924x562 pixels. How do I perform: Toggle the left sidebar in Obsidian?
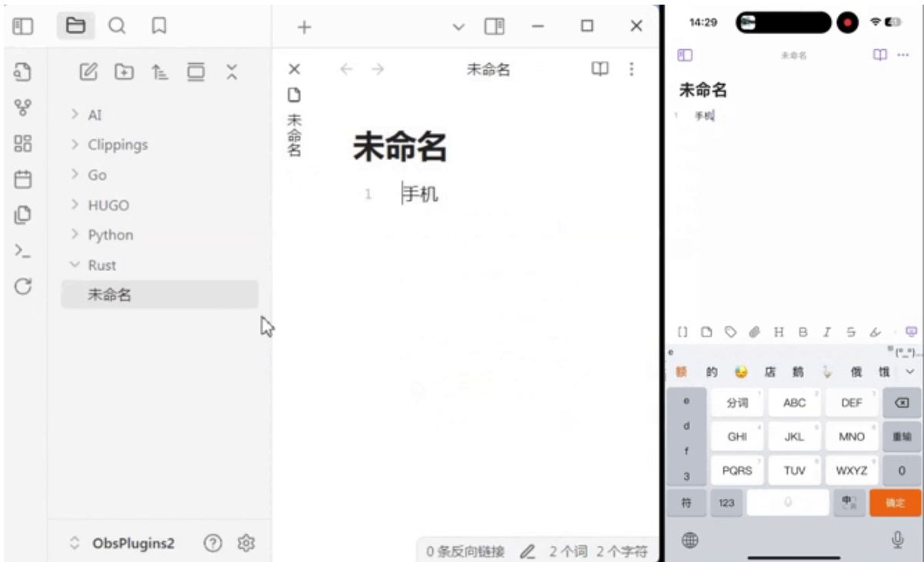click(x=23, y=26)
